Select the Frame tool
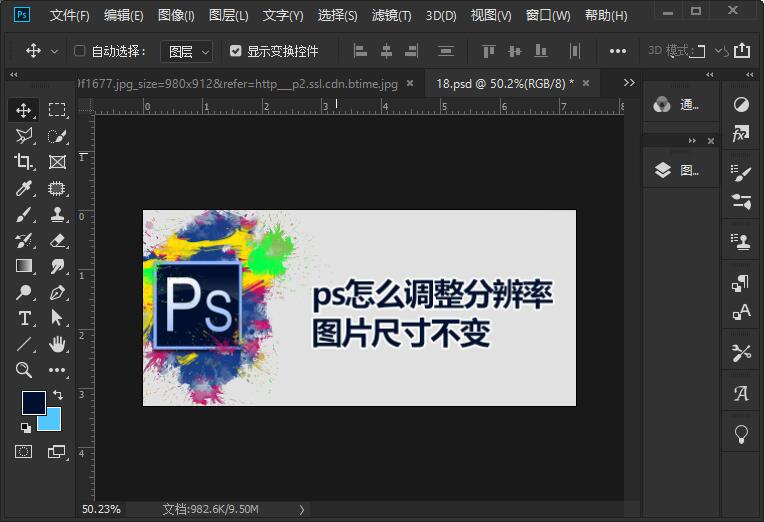Screen dimensions: 764x522 click(x=57, y=162)
